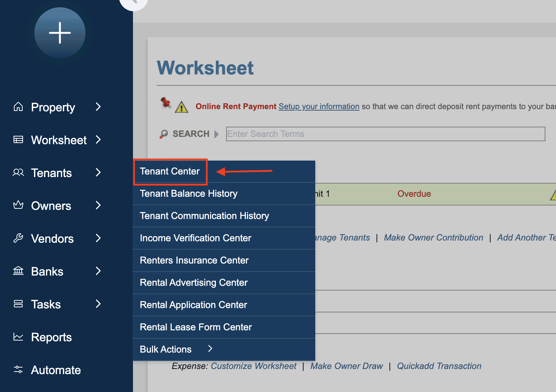Select Tenant Balance History

coord(188,193)
